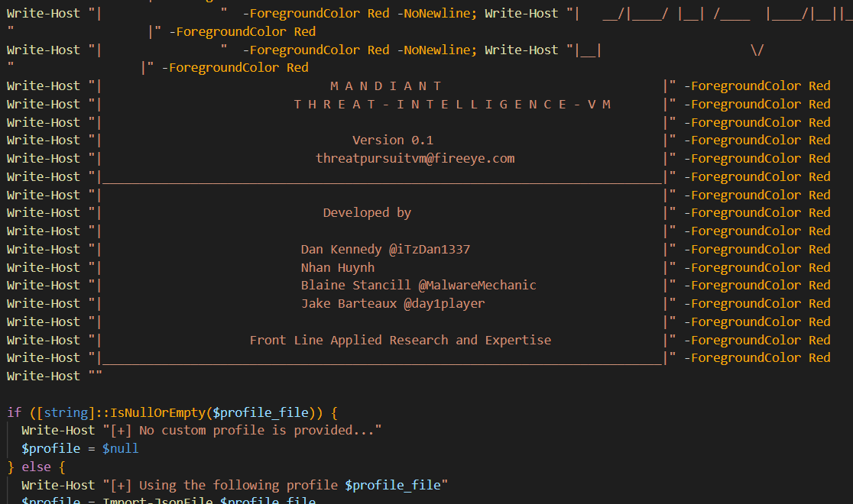This screenshot has width=853, height=504.
Task: Click 'Front Line Applied Research and Expertise' text
Action: coord(401,341)
